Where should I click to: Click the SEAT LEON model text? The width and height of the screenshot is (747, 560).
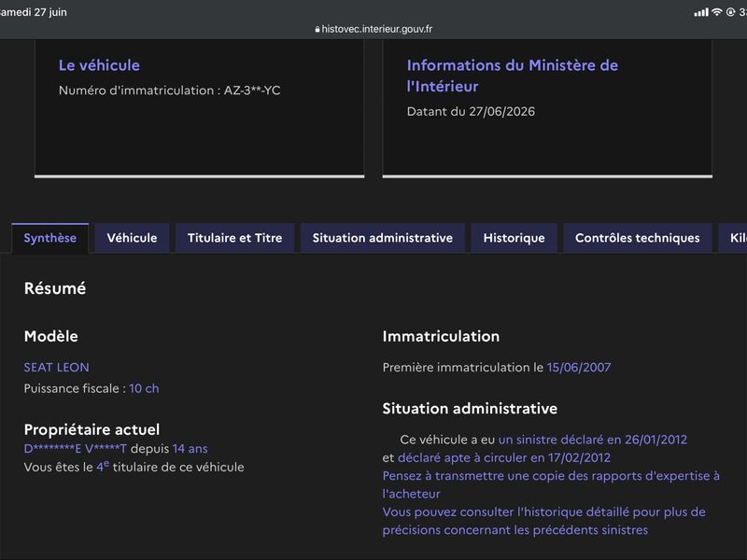click(x=57, y=367)
